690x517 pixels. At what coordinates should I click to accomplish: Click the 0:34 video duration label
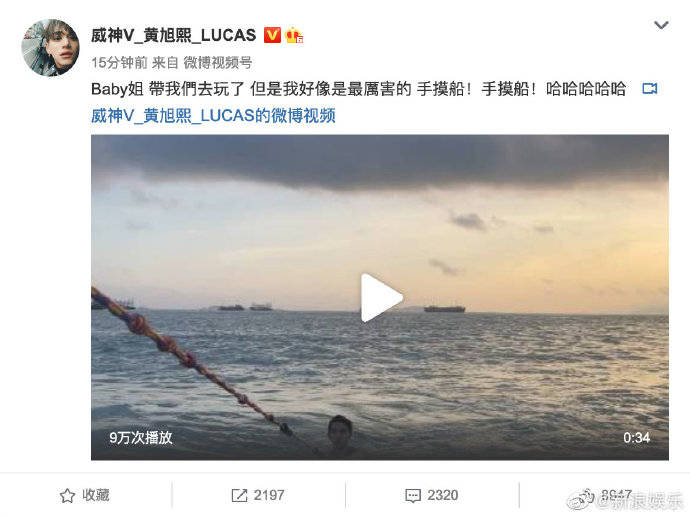(x=636, y=438)
